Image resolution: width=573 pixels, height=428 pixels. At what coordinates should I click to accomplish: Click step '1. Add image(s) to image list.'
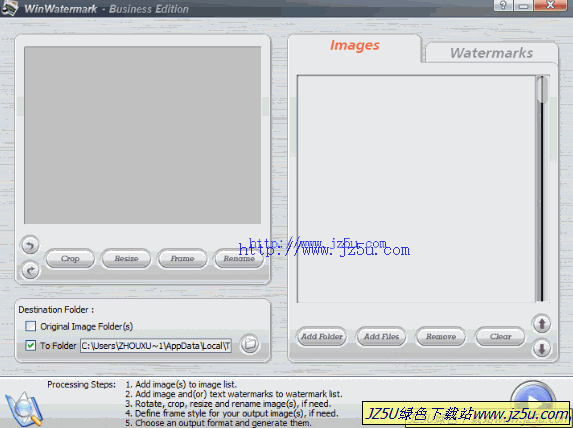[181, 385]
